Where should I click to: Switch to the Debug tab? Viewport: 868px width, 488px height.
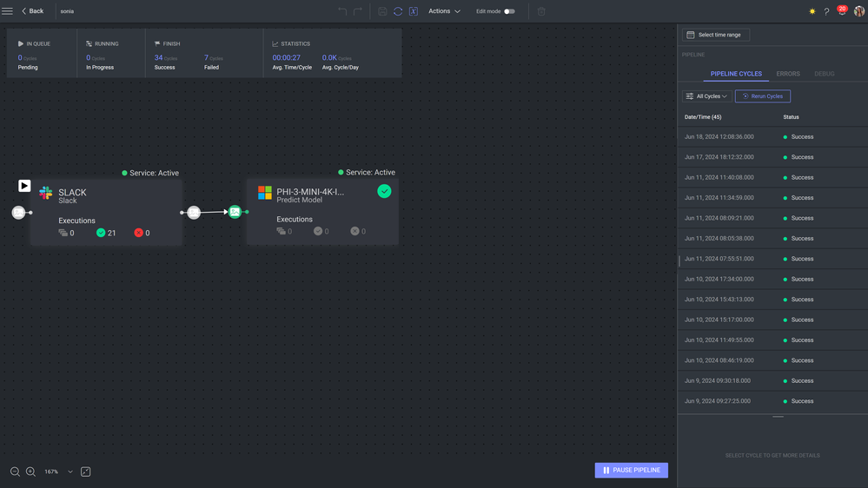coord(825,74)
